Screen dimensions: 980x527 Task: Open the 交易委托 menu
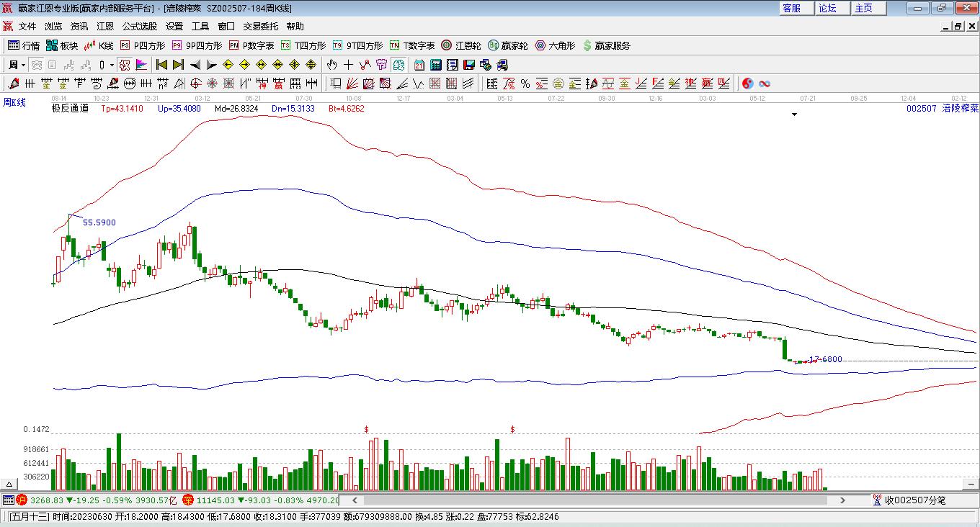coord(260,26)
